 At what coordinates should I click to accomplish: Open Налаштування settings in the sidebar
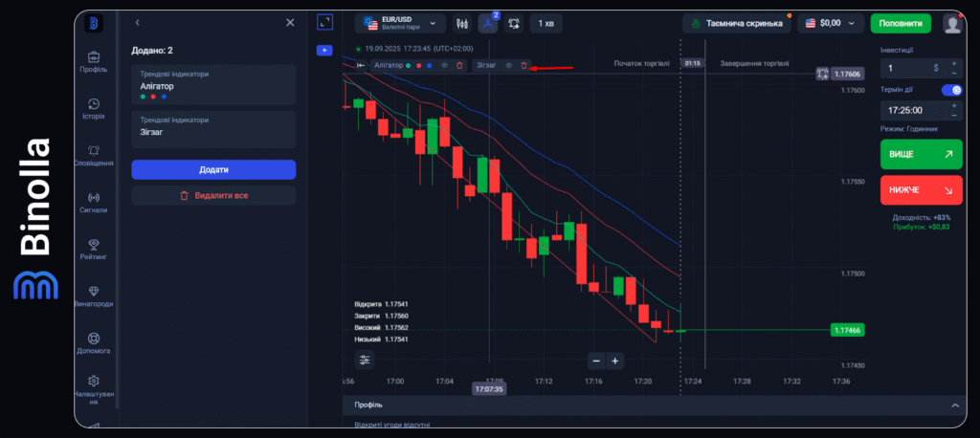point(93,390)
